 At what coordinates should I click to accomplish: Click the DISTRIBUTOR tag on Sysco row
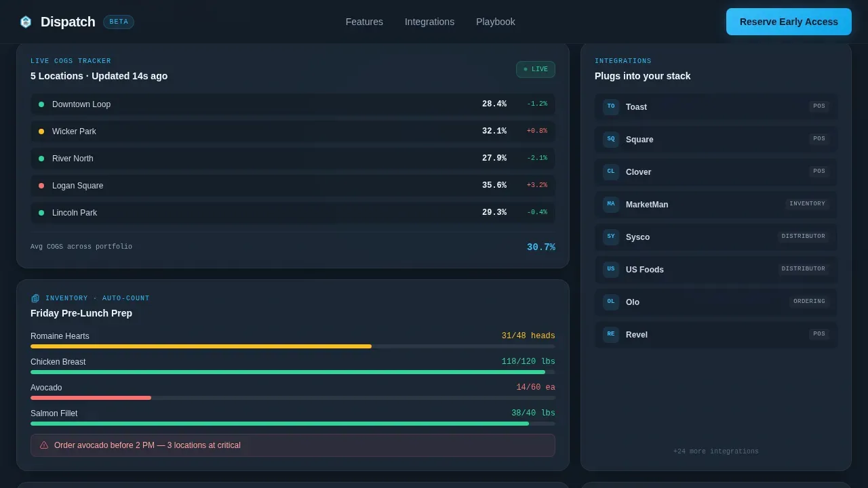804,237
